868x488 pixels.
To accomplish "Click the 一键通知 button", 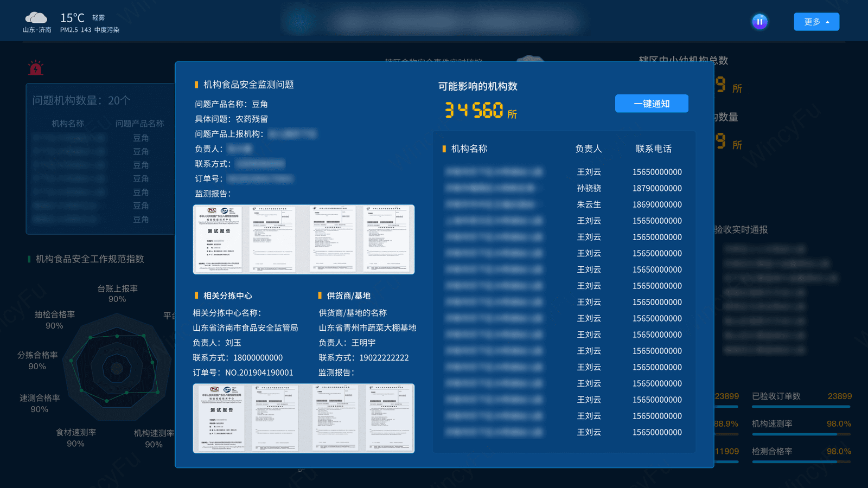I will [x=652, y=104].
